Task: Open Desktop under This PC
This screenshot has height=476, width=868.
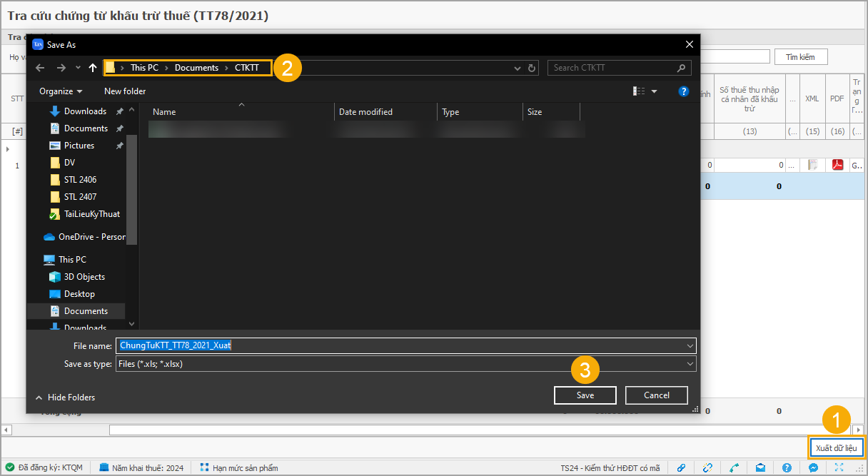Action: [x=79, y=294]
